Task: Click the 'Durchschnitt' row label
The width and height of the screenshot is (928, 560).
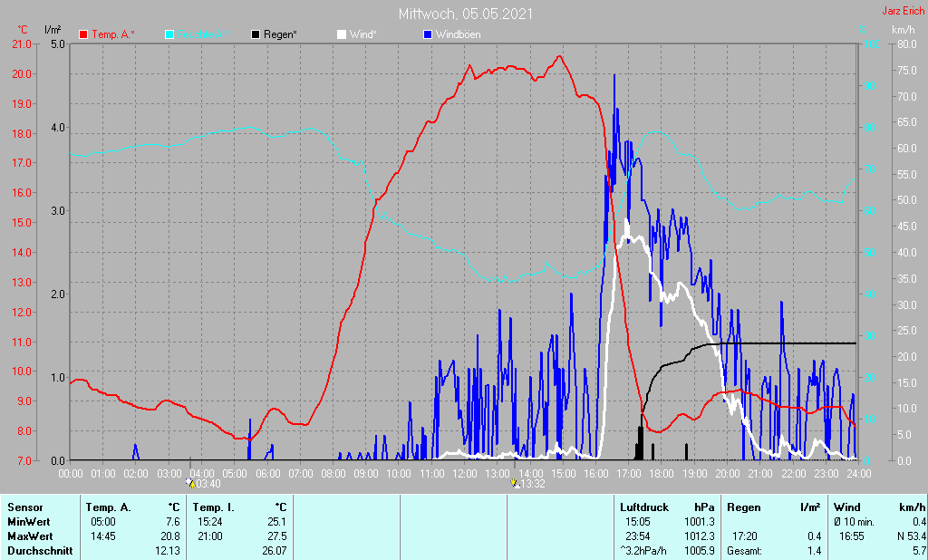Action: [x=40, y=551]
